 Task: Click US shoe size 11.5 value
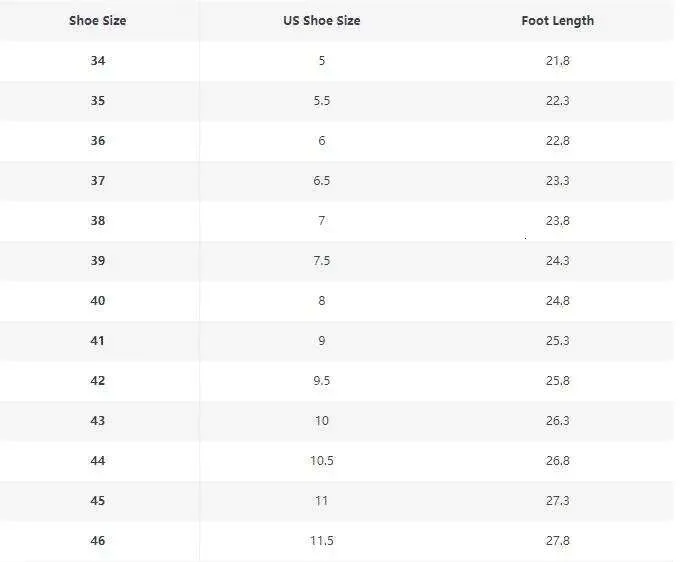[322, 541]
